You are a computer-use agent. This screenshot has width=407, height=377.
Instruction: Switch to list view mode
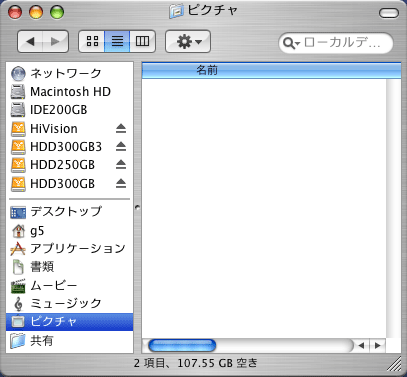click(117, 41)
